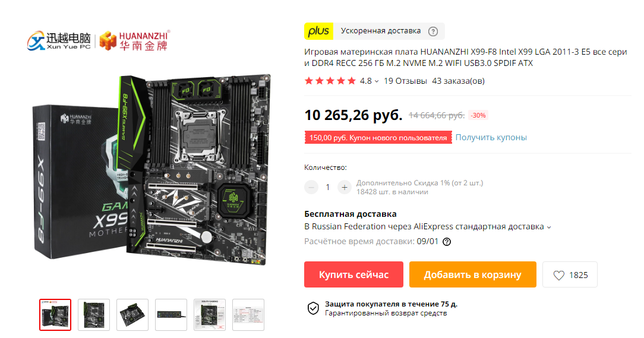644x338 pixels.
Task: Click the Xun Yue PC store logo
Action: (59, 40)
